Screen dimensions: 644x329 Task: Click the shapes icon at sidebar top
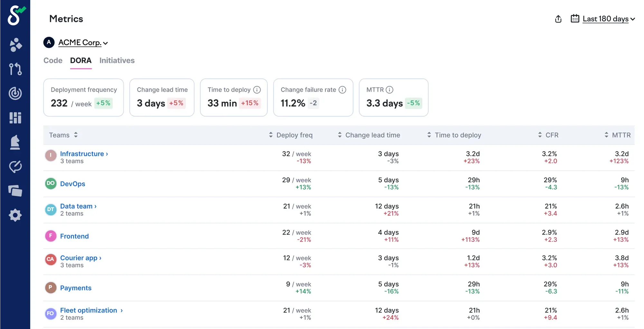coord(15,44)
